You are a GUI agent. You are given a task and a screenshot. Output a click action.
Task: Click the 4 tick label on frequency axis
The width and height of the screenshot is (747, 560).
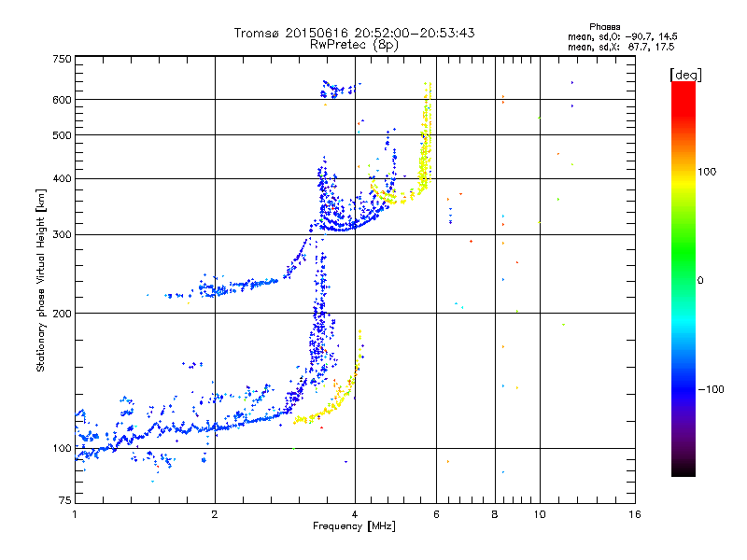pos(355,514)
